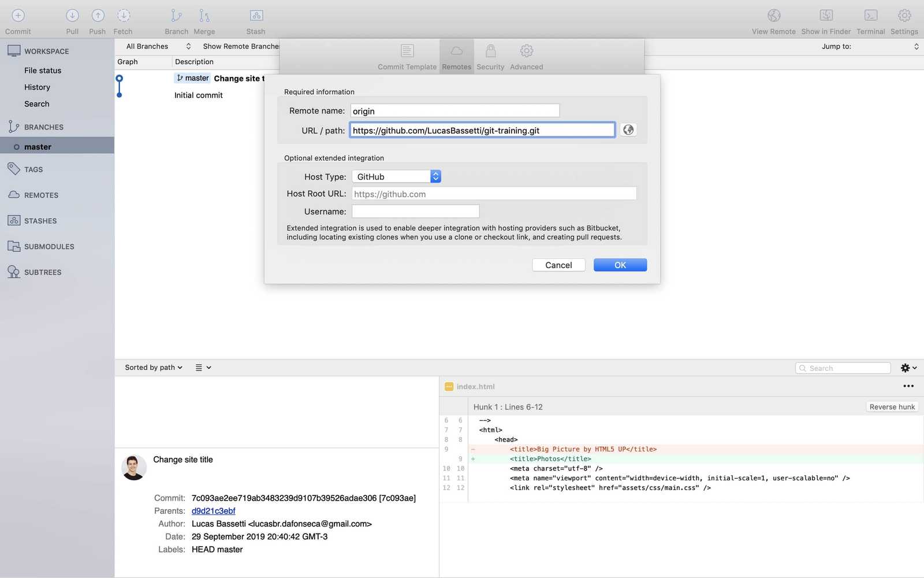This screenshot has width=924, height=578.
Task: Select History in the Workspace sidebar
Action: (x=37, y=87)
